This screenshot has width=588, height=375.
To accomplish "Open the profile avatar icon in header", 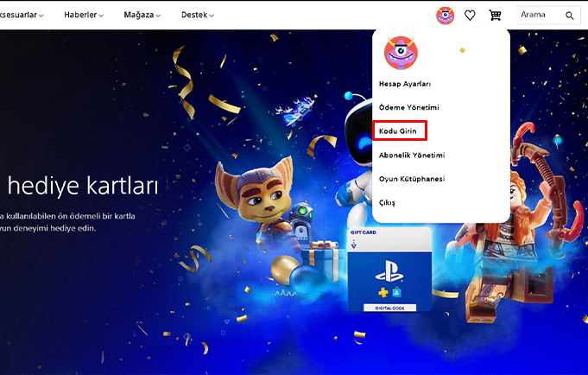I will pos(446,16).
